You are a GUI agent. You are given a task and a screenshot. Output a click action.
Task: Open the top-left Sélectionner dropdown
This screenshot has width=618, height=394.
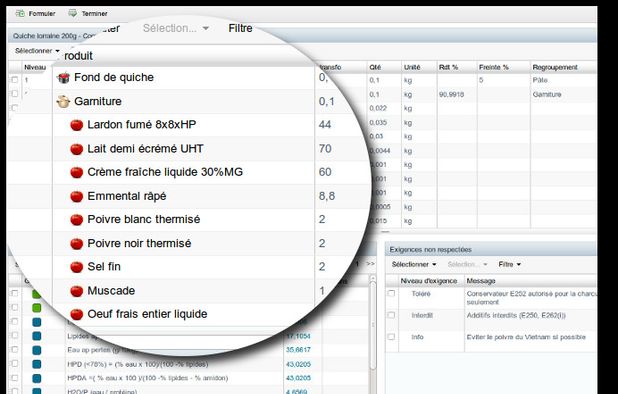[37, 51]
